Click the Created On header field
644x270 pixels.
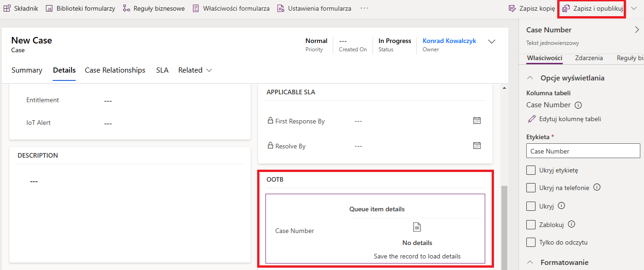click(x=353, y=45)
